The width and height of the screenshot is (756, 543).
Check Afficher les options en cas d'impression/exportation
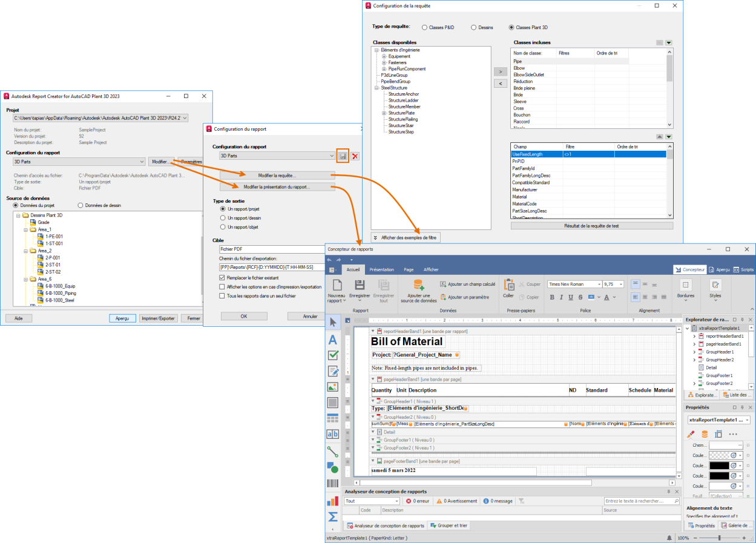point(222,287)
